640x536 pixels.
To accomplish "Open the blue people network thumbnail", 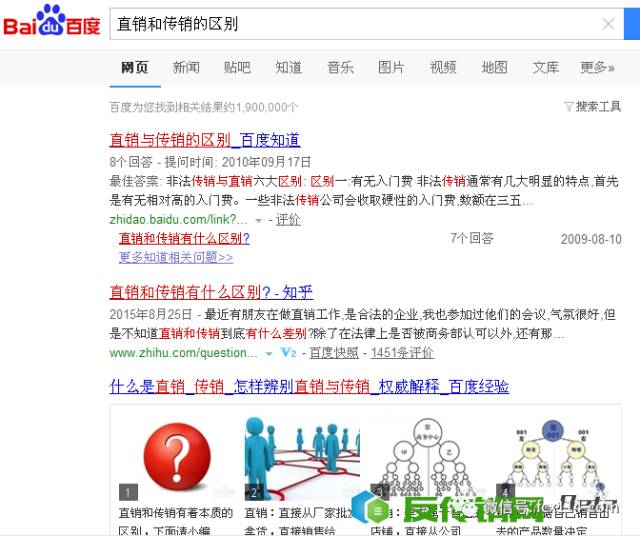I will pyautogui.click(x=302, y=459).
